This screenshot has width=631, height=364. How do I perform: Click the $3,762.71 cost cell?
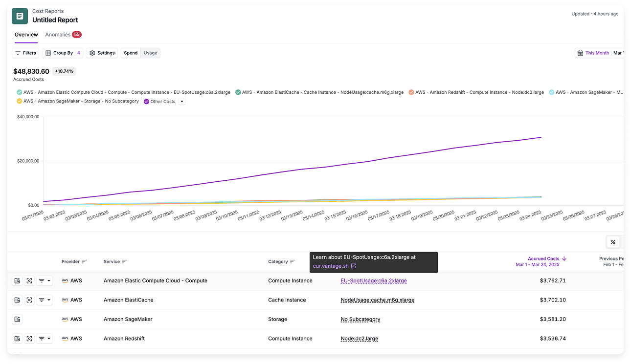pos(553,281)
